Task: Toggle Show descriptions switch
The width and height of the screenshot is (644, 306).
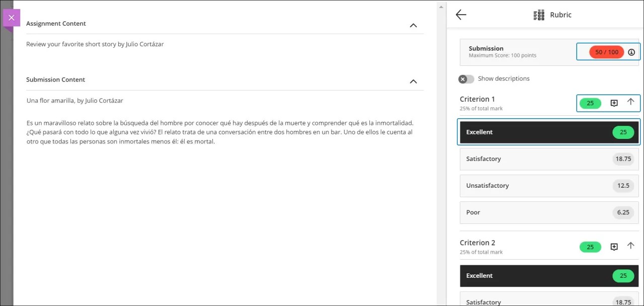Action: click(x=466, y=79)
